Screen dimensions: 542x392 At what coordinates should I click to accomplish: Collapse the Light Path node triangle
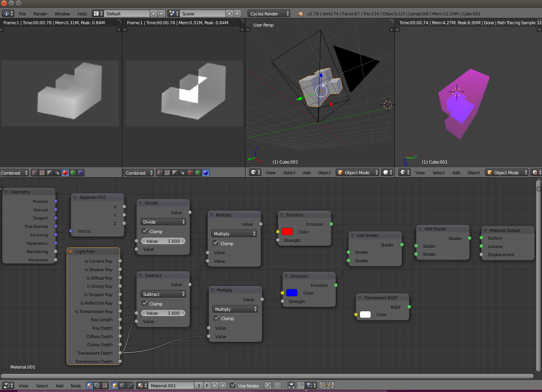pos(70,252)
